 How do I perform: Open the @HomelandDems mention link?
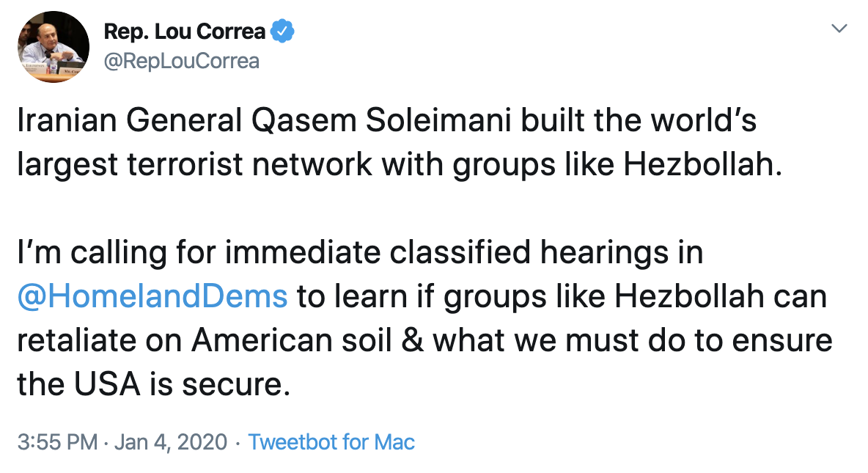pos(152,296)
